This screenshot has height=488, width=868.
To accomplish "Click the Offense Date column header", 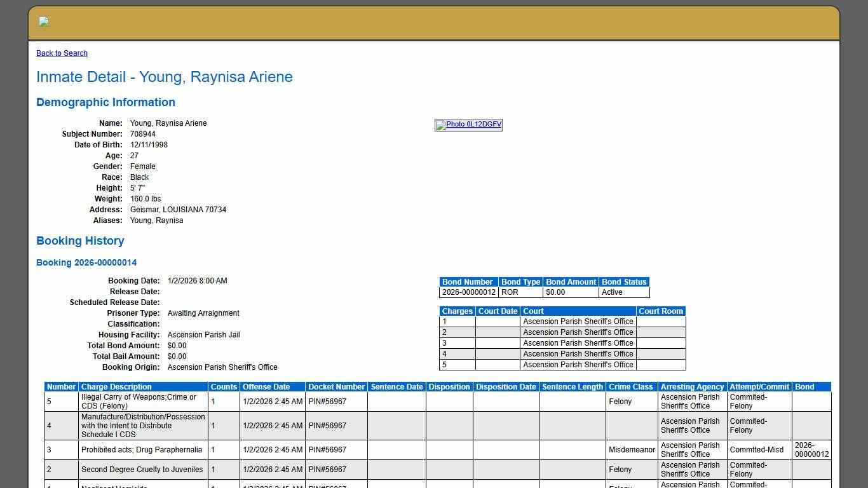I will point(266,387).
